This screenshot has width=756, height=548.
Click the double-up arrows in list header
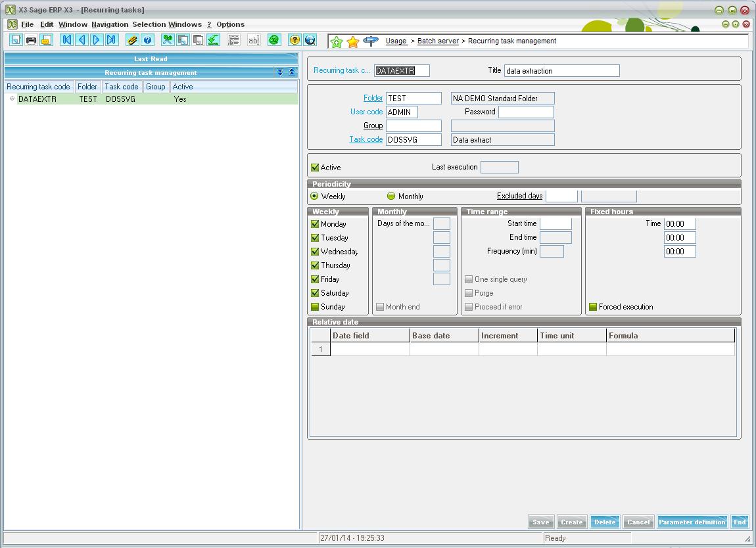[x=292, y=72]
